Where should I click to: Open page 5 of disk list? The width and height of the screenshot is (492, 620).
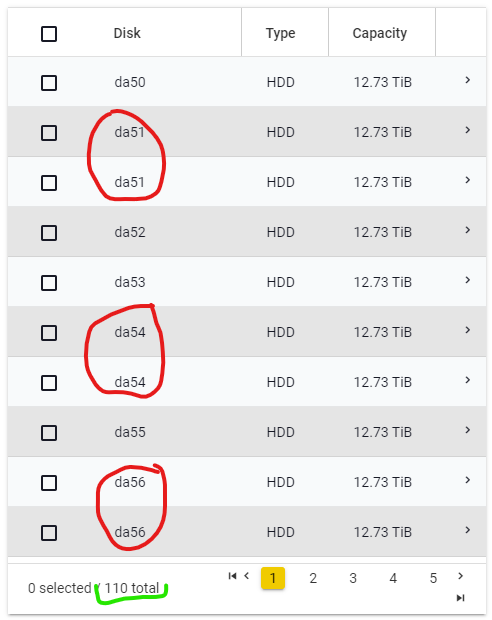coord(433,578)
